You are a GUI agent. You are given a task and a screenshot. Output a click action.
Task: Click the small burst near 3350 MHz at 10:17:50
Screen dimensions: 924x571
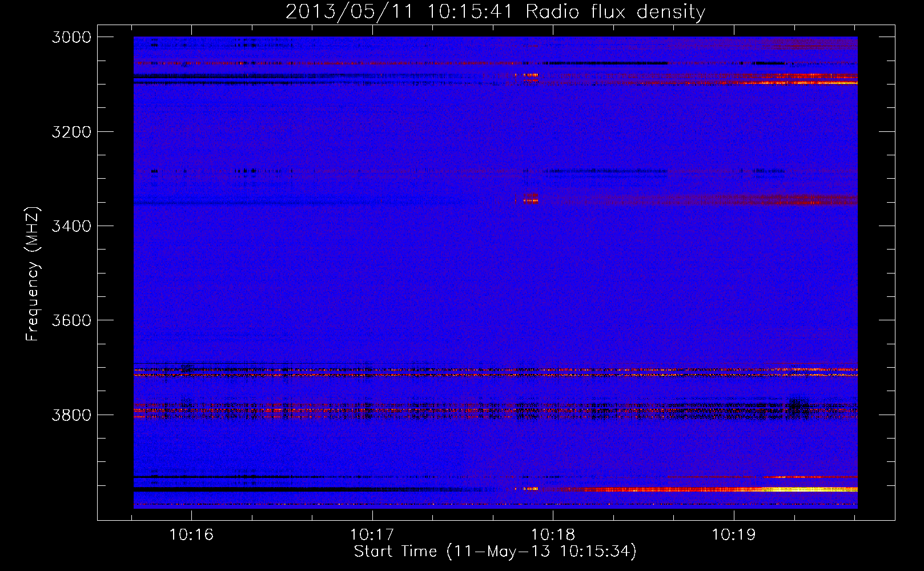coord(531,198)
